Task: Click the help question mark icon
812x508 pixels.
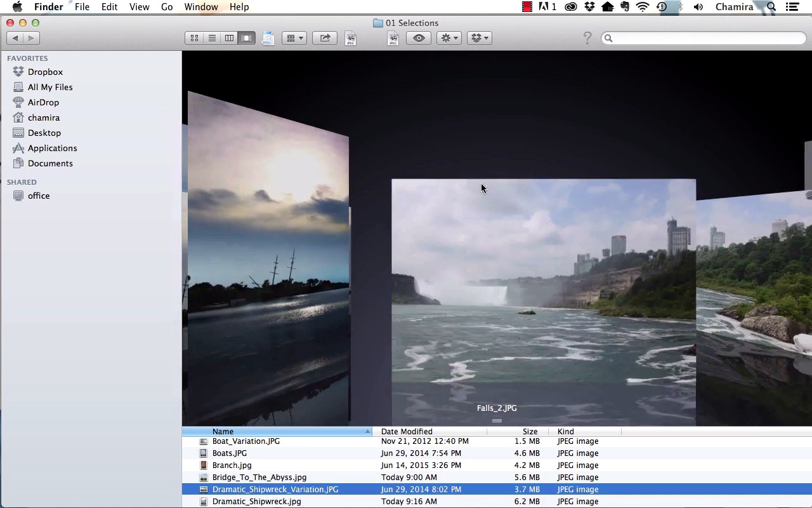Action: pyautogui.click(x=587, y=38)
